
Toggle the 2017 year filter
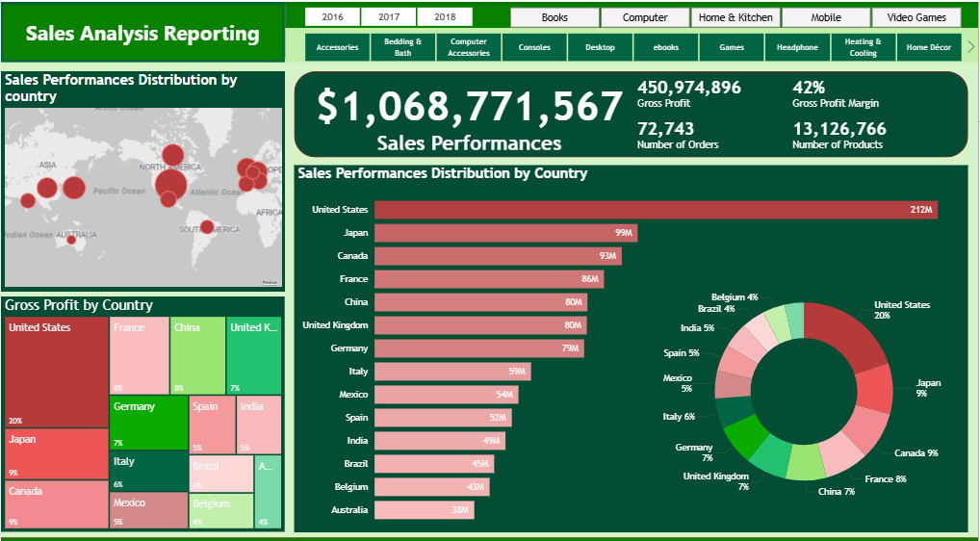(389, 17)
